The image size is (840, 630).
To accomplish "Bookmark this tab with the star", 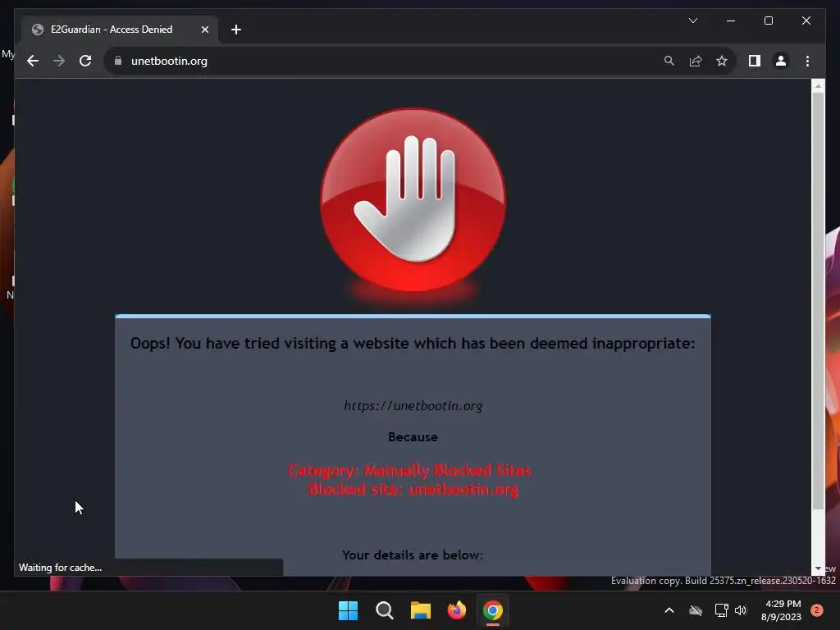I will (722, 61).
